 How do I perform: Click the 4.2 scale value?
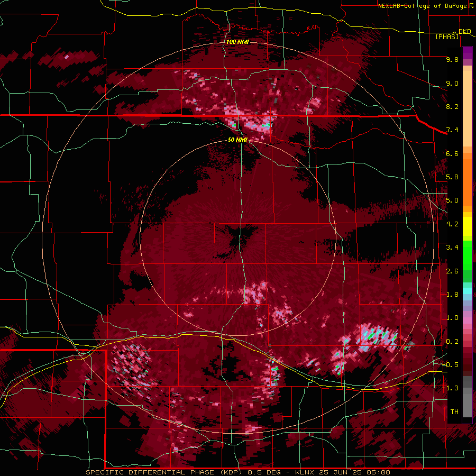tap(452, 224)
